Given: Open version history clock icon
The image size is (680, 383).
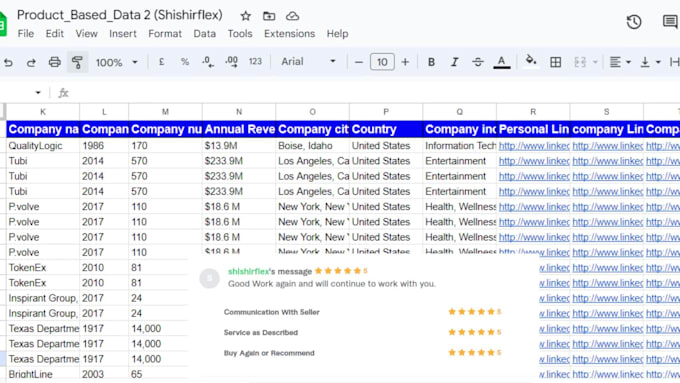Looking at the screenshot, I should [634, 22].
